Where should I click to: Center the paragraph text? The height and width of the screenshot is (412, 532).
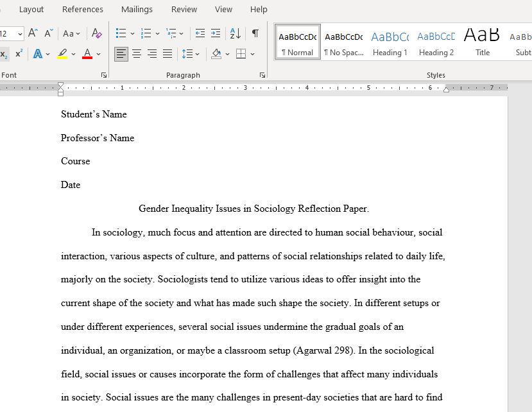tap(137, 54)
